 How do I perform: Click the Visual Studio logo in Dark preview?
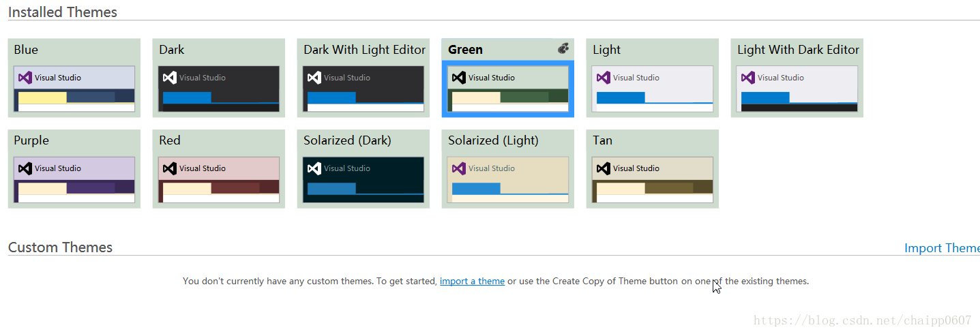tap(170, 78)
